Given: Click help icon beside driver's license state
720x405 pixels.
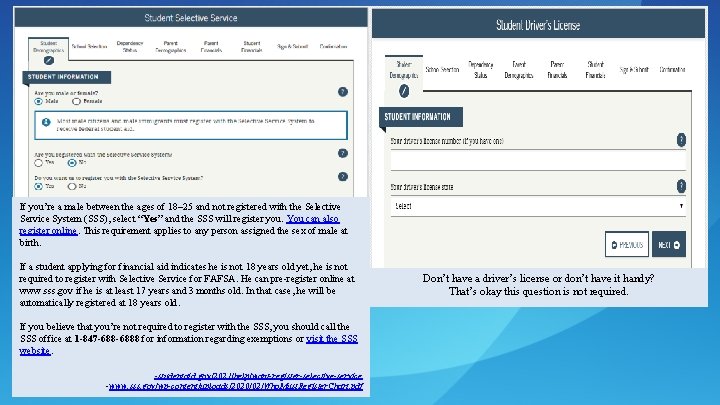Looking at the screenshot, I should (681, 186).
